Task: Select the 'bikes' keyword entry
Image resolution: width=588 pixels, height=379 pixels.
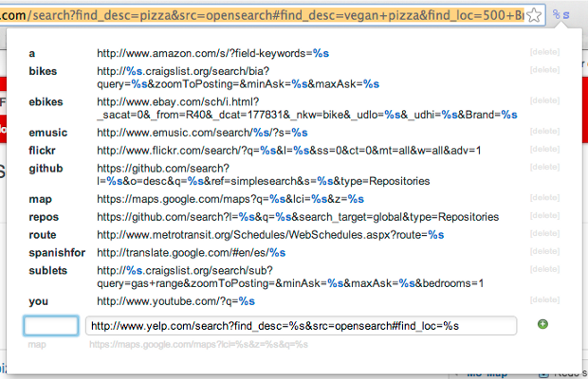Action: click(x=43, y=71)
